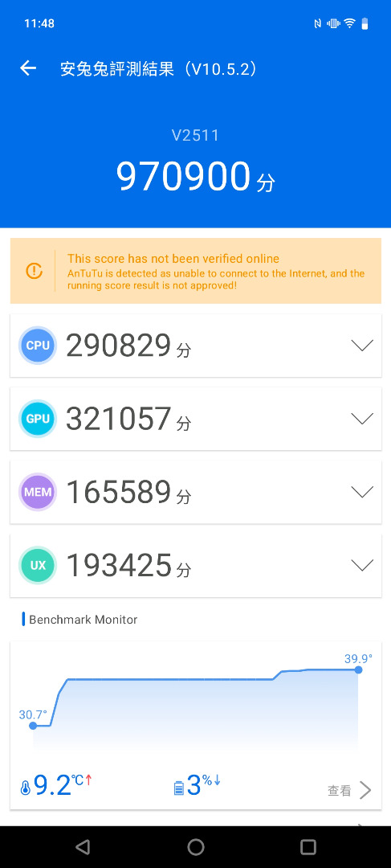The image size is (391, 868).
Task: Tap the MEM score circle icon
Action: [x=38, y=492]
